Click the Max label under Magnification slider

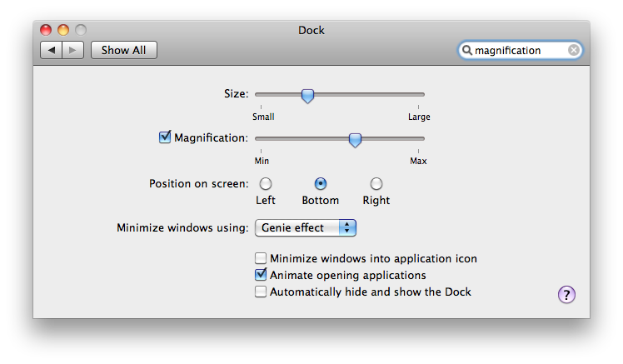coord(418,161)
